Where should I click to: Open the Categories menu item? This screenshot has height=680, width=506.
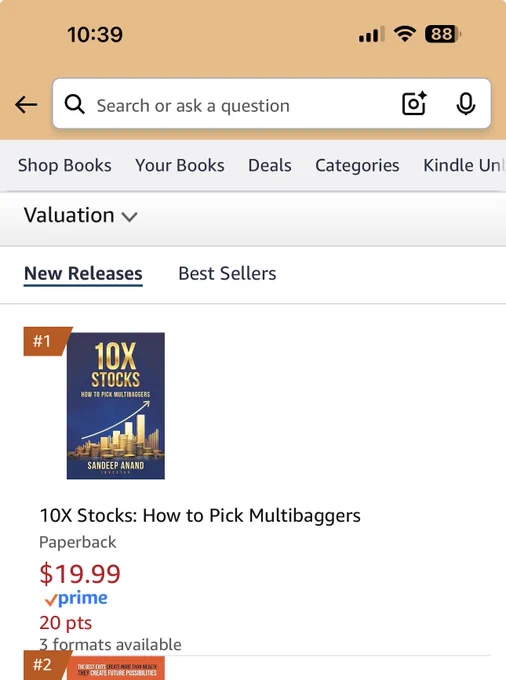(x=357, y=166)
